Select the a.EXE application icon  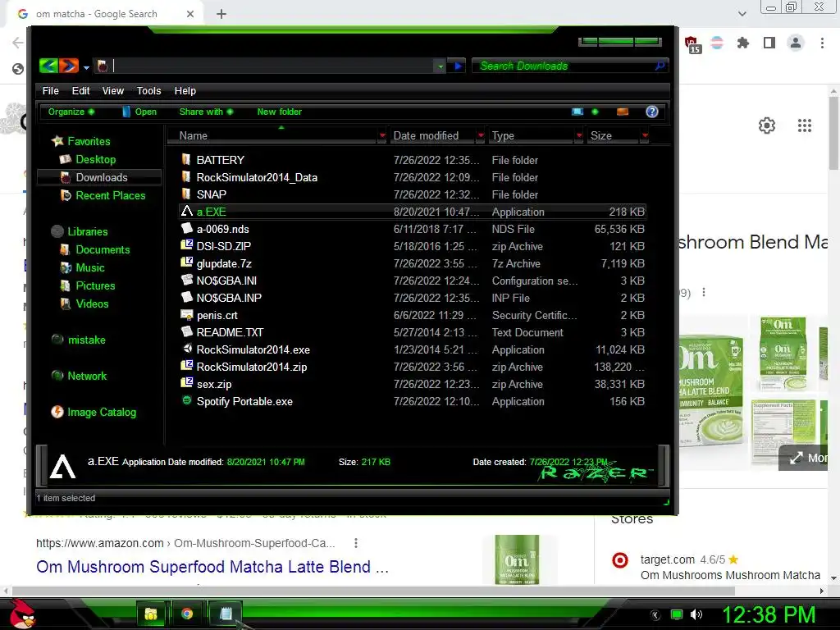(186, 211)
